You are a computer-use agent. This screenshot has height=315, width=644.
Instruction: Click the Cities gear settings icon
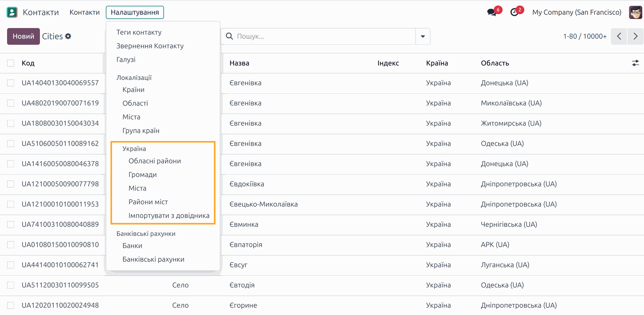[68, 36]
